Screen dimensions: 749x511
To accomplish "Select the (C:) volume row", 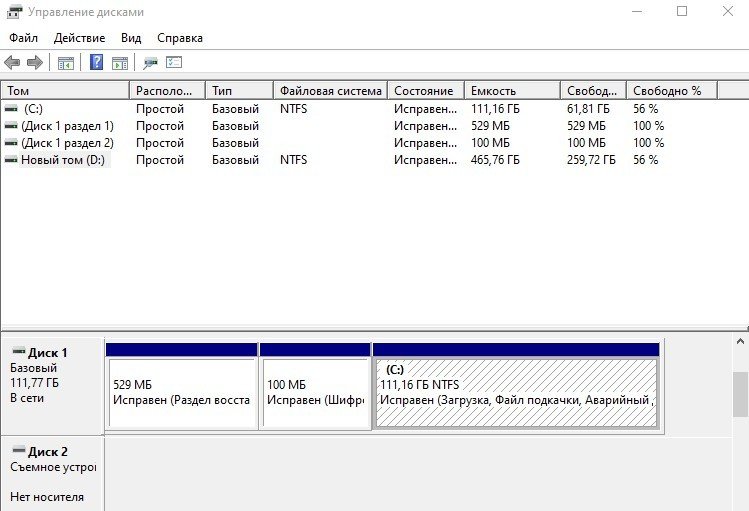I will [x=359, y=109].
